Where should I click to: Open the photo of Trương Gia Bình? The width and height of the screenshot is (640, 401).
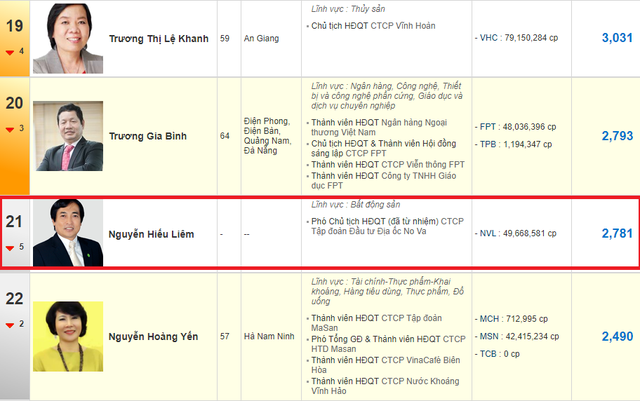pyautogui.click(x=68, y=136)
